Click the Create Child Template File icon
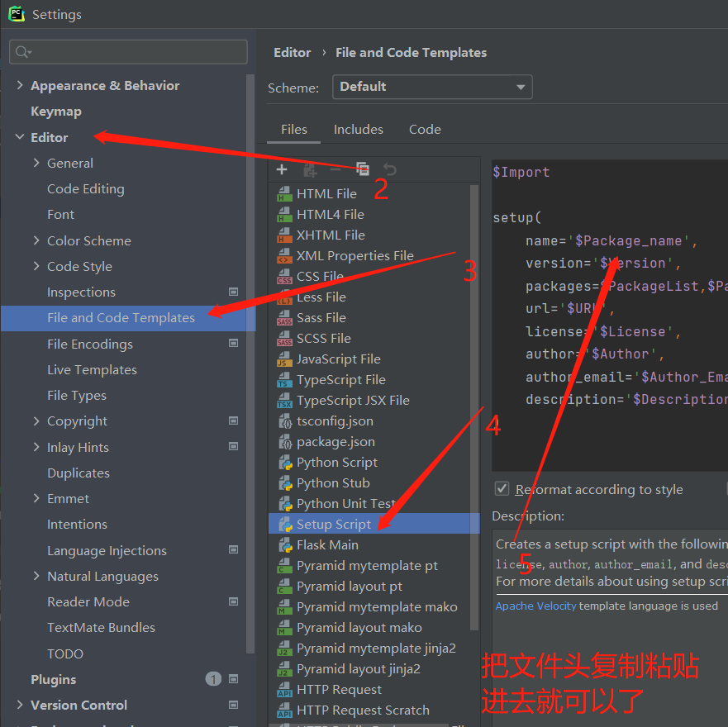Image resolution: width=728 pixels, height=727 pixels. (310, 170)
